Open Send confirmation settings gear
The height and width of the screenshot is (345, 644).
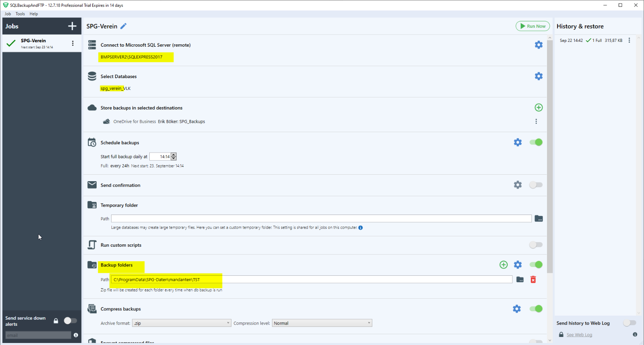518,185
